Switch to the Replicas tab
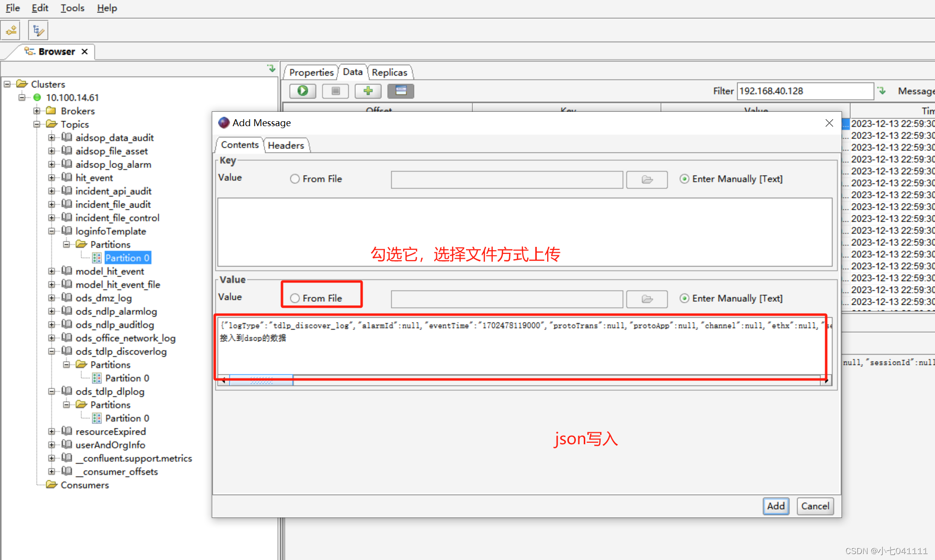935x560 pixels. [x=389, y=72]
